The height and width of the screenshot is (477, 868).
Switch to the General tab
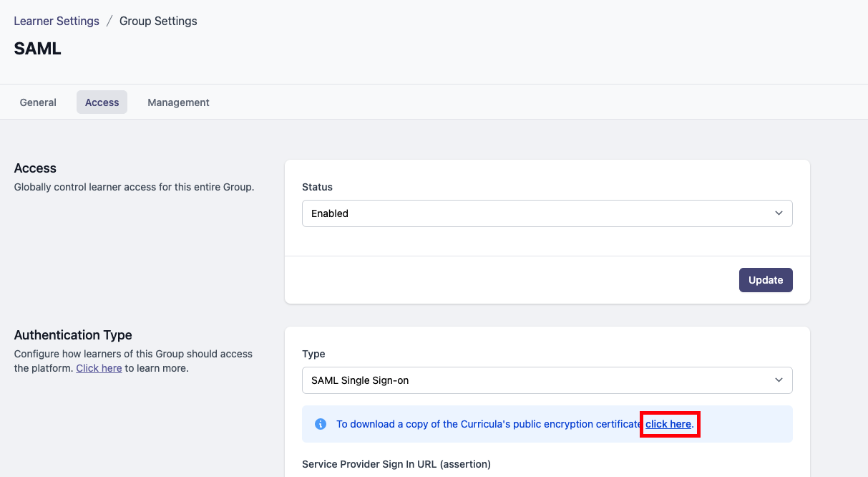click(x=38, y=102)
